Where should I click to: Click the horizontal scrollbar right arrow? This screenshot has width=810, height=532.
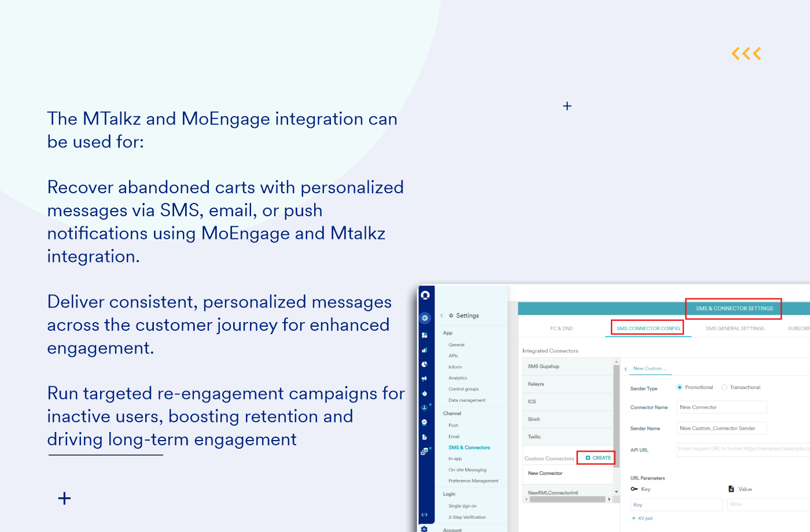pos(609,499)
